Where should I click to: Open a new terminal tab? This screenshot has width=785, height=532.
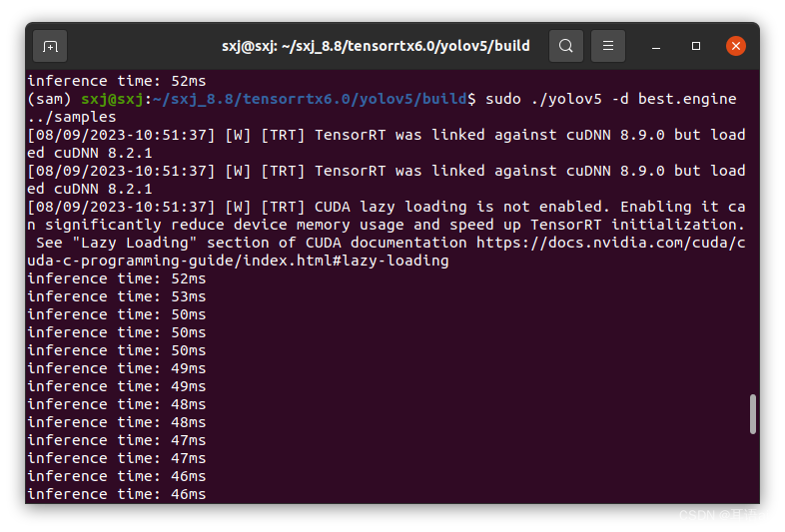[x=50, y=46]
